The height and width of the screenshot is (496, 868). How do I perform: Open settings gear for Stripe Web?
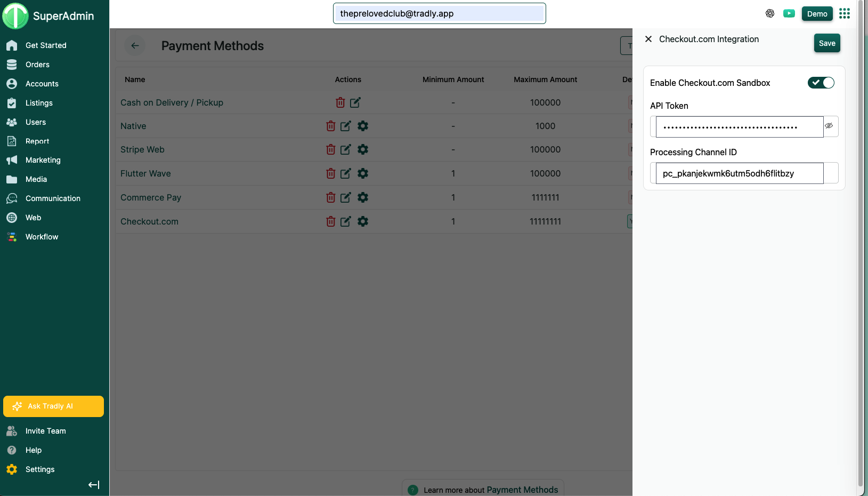click(x=363, y=149)
